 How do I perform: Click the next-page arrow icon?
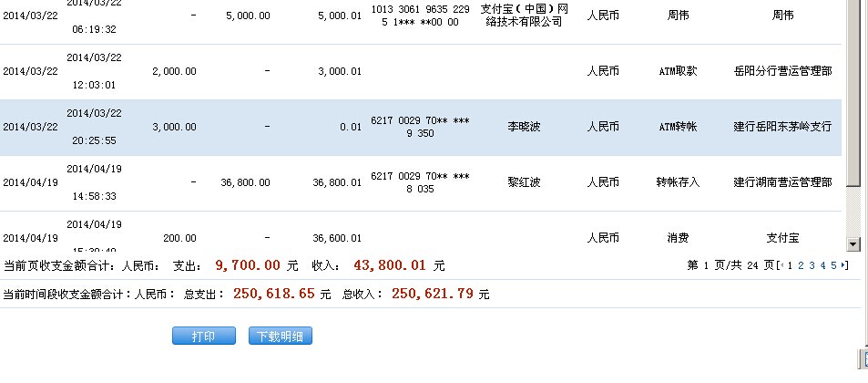pos(844,265)
